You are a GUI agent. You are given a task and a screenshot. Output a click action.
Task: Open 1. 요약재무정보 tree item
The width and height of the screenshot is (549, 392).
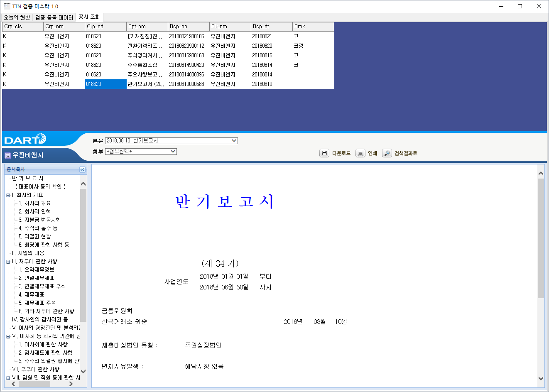(x=36, y=270)
